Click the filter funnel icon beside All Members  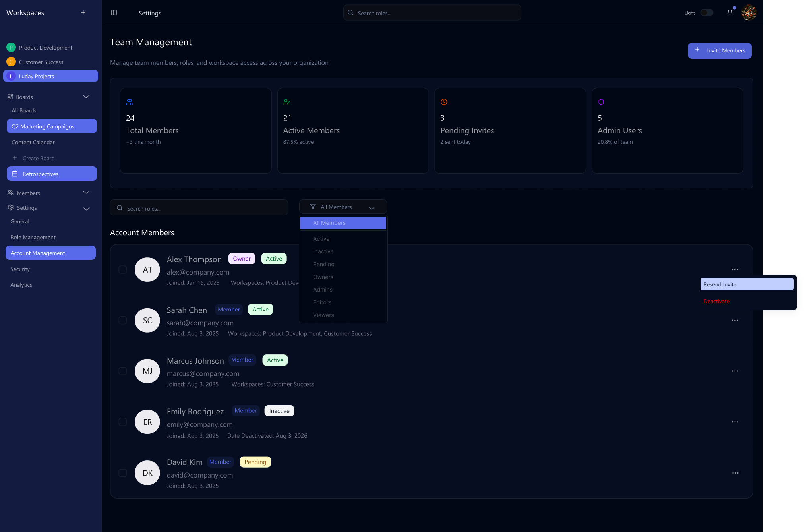[312, 207]
